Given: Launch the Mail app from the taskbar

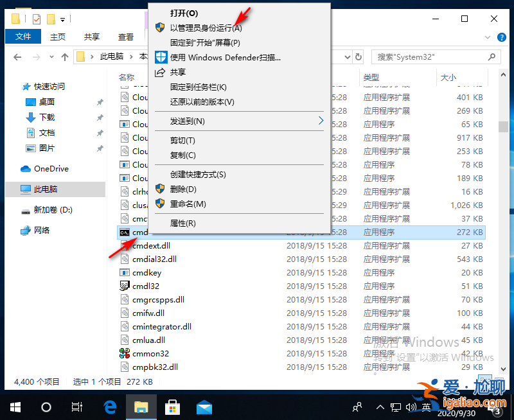Looking at the screenshot, I should (x=204, y=407).
